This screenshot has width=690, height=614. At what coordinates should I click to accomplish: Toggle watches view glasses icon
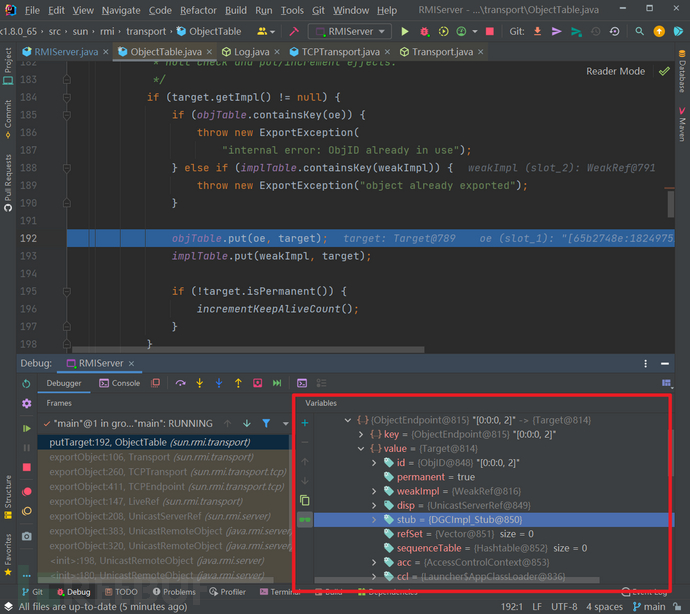(x=305, y=520)
